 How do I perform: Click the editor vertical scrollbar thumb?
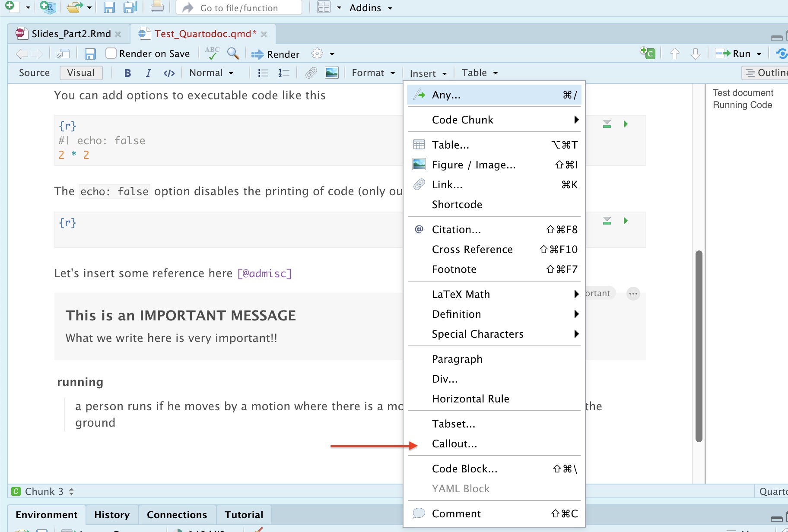tap(699, 346)
